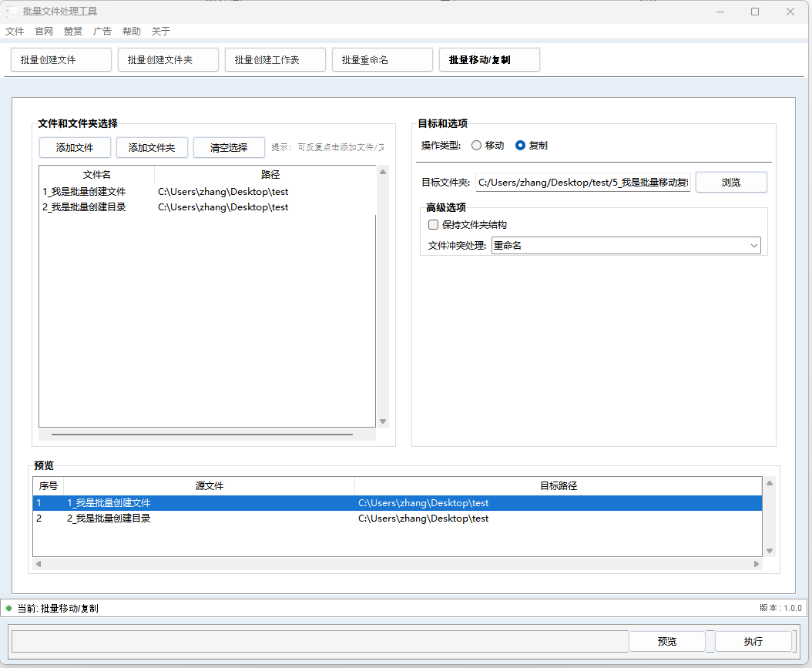Switch to the 批量重命名 tab
The height and width of the screenshot is (668, 812).
coord(382,59)
